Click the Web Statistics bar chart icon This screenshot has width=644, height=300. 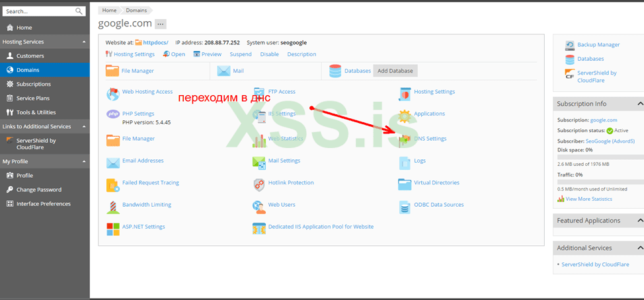pyautogui.click(x=259, y=141)
